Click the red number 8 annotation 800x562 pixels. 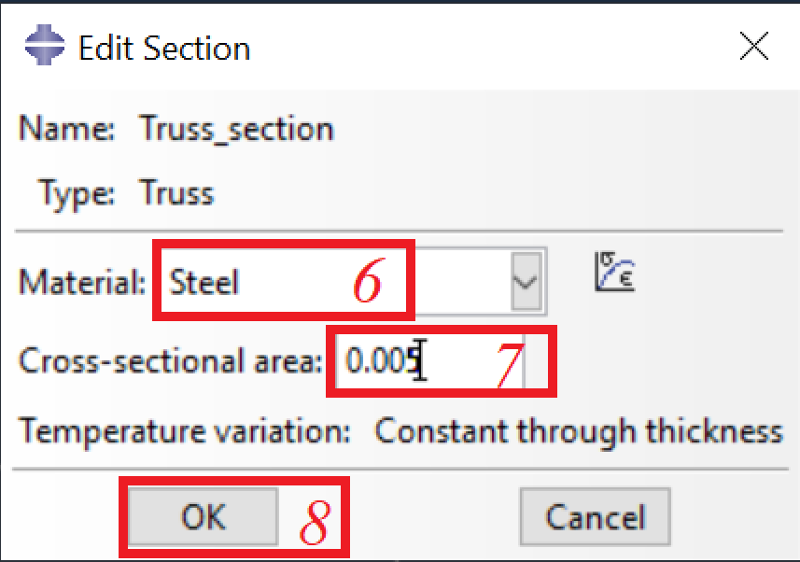(315, 522)
